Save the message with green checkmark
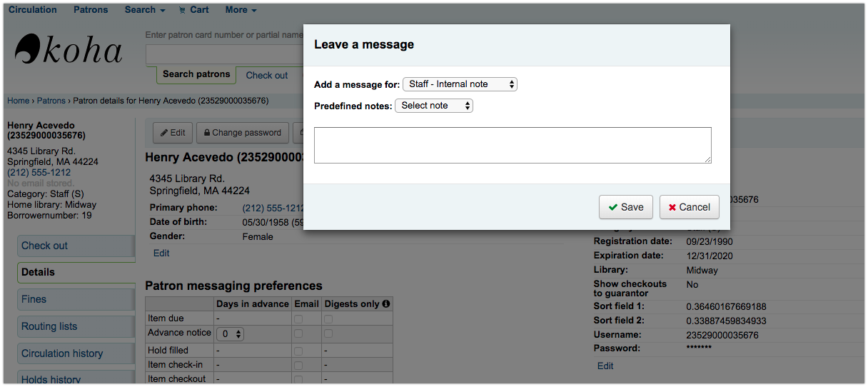This screenshot has width=868, height=387. point(626,207)
